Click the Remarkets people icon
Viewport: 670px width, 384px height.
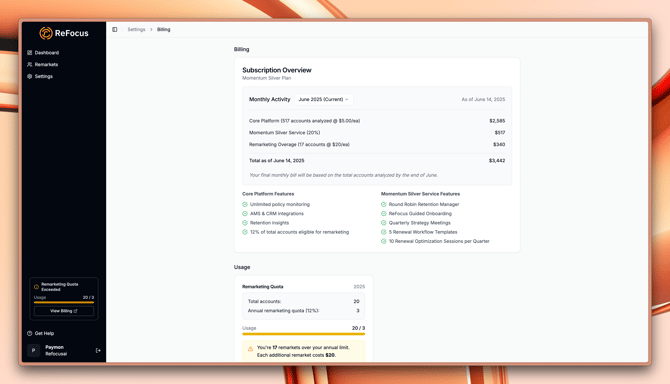pos(29,64)
